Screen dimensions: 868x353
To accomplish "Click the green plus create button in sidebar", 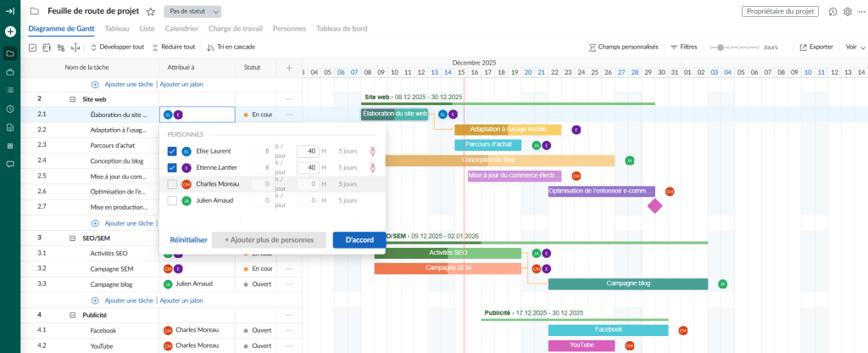I will coord(10,31).
